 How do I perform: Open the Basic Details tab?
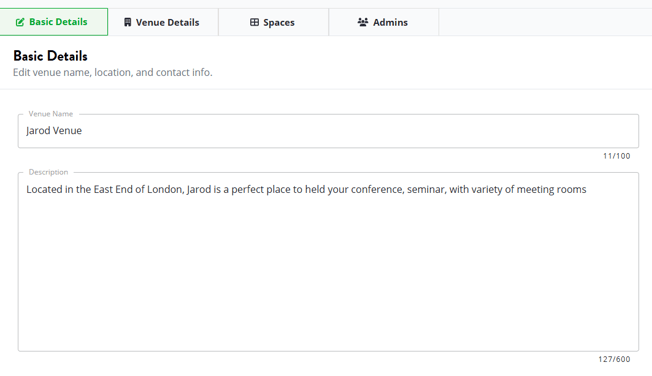click(x=54, y=22)
